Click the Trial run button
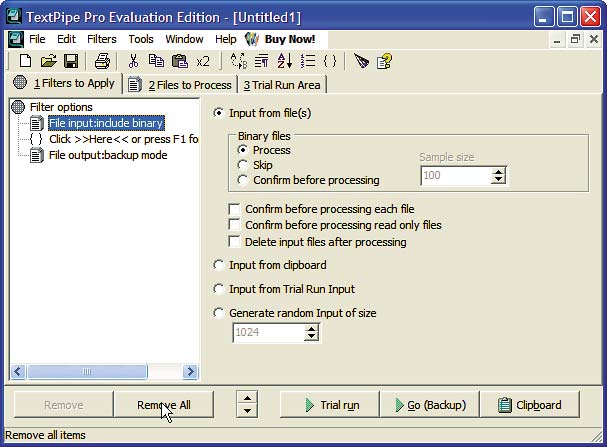This screenshot has height=447, width=607. tap(329, 405)
